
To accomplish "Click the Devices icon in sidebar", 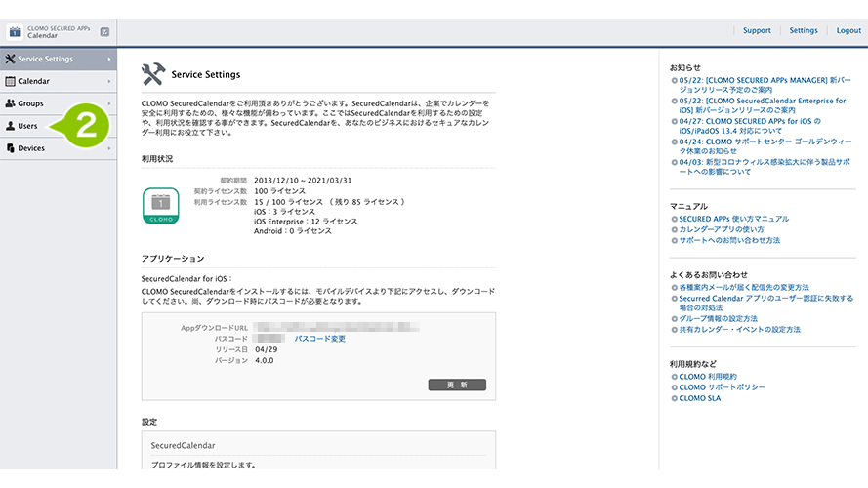I will 10,148.
